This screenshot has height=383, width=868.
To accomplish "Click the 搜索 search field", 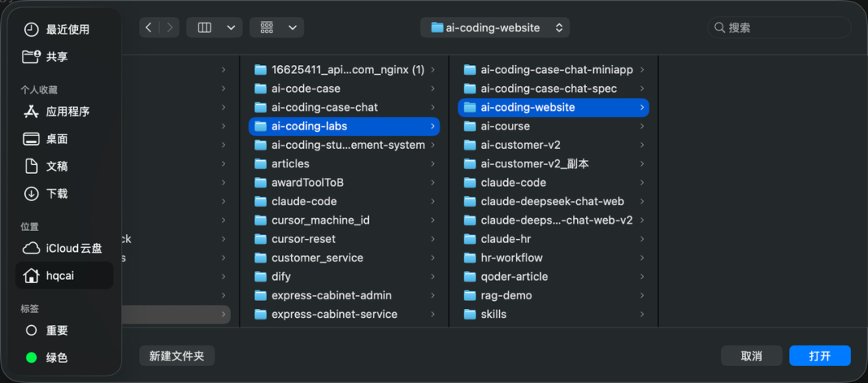I will tap(780, 27).
